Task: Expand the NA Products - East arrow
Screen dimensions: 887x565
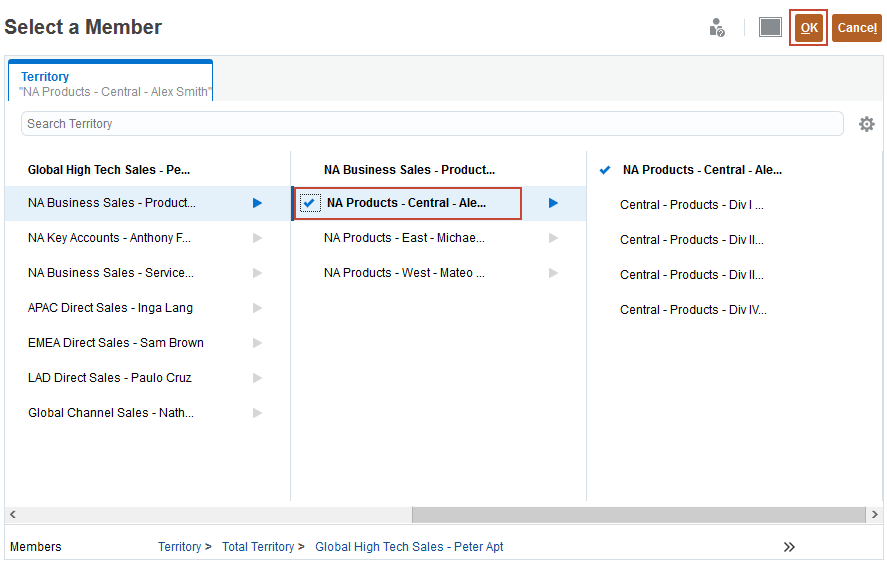Action: (x=553, y=238)
